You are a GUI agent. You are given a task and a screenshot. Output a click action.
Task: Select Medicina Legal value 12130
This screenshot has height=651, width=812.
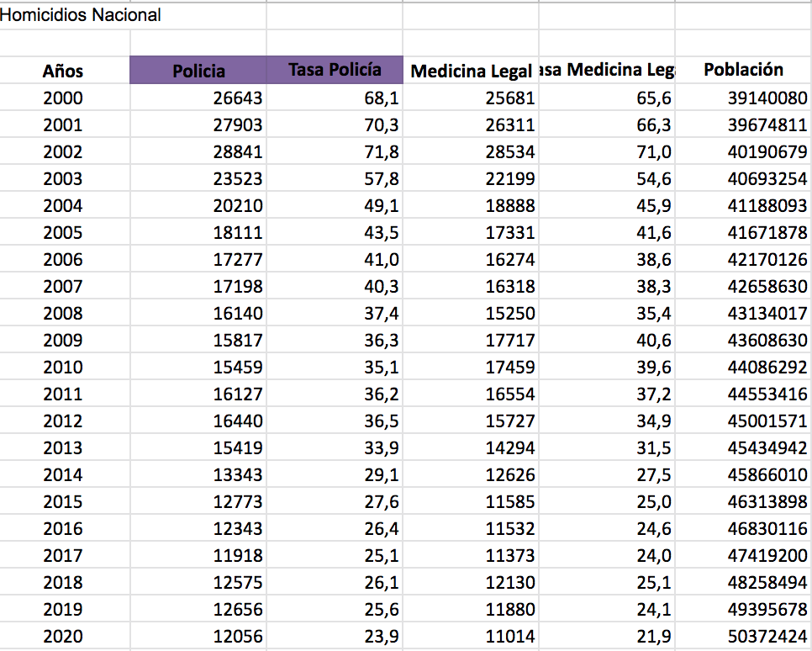[472, 583]
